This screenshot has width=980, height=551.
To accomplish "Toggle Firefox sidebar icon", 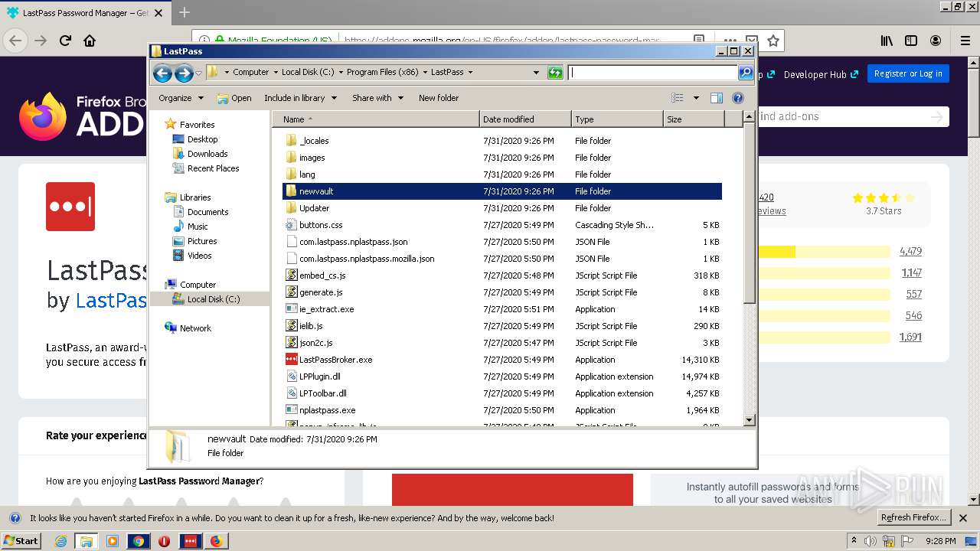I will tap(911, 41).
